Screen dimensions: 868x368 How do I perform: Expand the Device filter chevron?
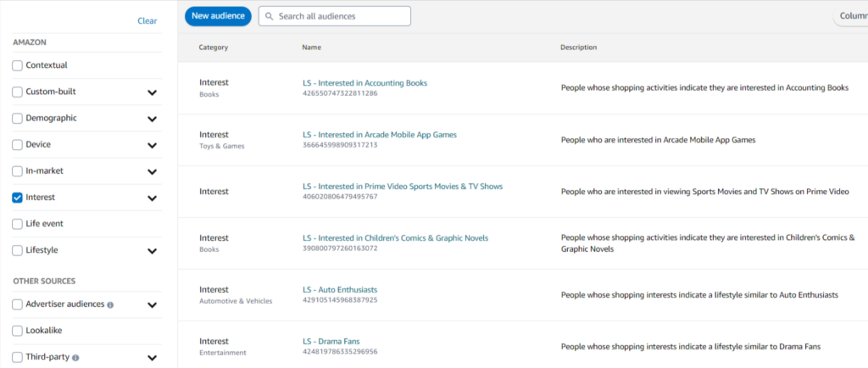153,146
